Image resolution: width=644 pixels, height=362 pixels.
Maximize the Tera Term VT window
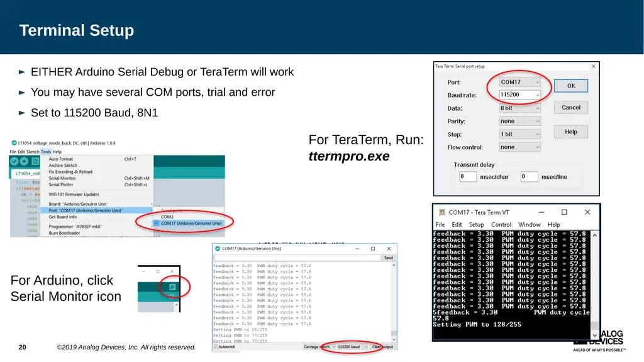pyautogui.click(x=564, y=212)
